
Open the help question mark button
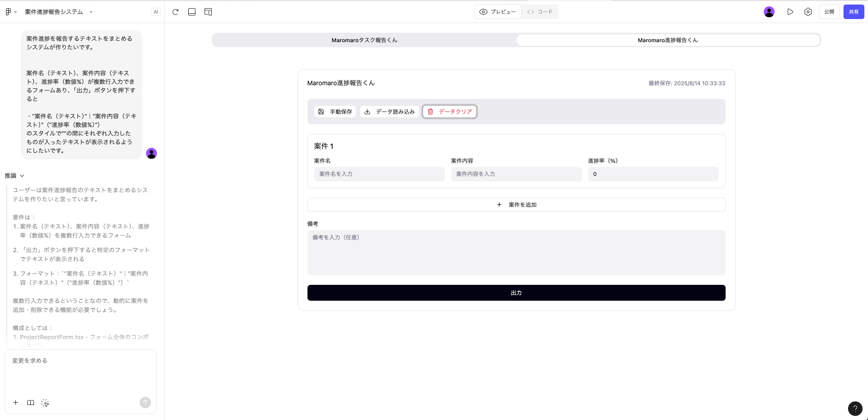855,409
